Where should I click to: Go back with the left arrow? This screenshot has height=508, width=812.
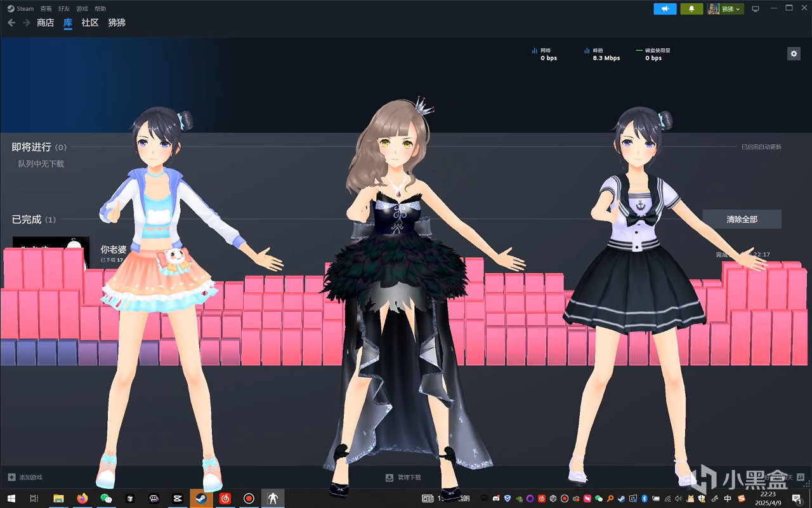point(11,23)
